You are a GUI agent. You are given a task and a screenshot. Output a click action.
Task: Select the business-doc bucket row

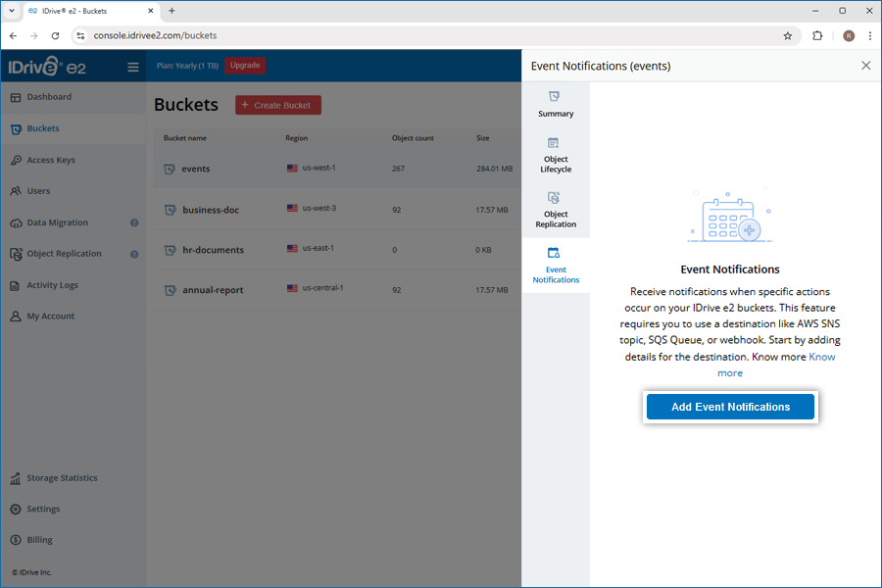click(333, 210)
